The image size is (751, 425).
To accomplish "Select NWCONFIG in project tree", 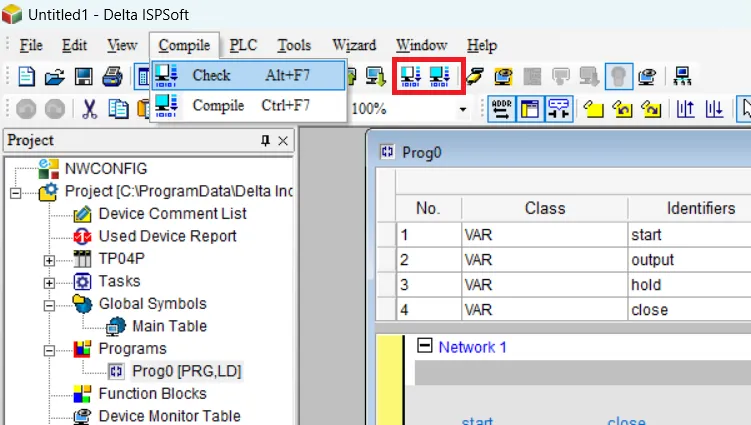I will (106, 169).
